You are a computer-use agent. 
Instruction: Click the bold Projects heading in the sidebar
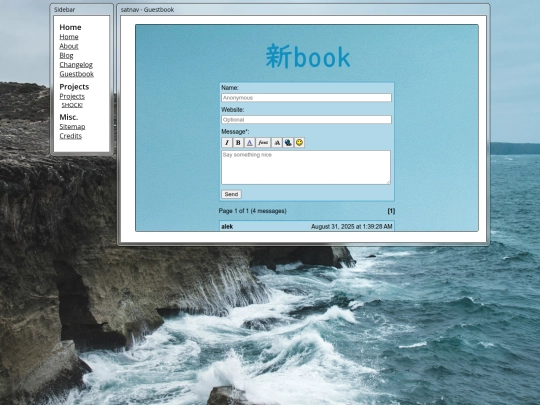point(74,87)
